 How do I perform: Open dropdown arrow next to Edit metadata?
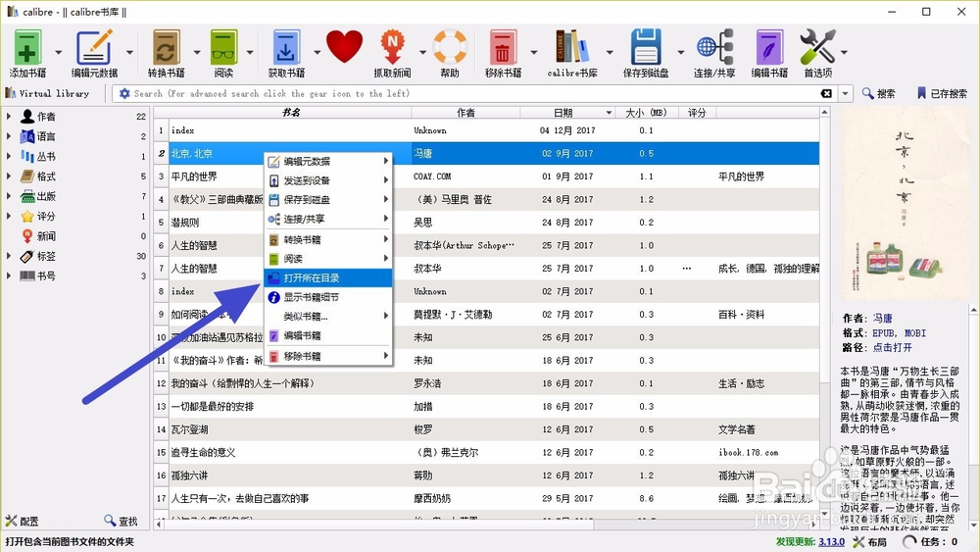[x=129, y=52]
